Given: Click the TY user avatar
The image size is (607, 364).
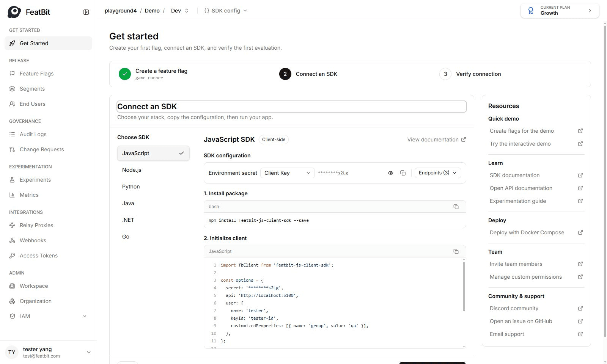Looking at the screenshot, I should (x=12, y=352).
